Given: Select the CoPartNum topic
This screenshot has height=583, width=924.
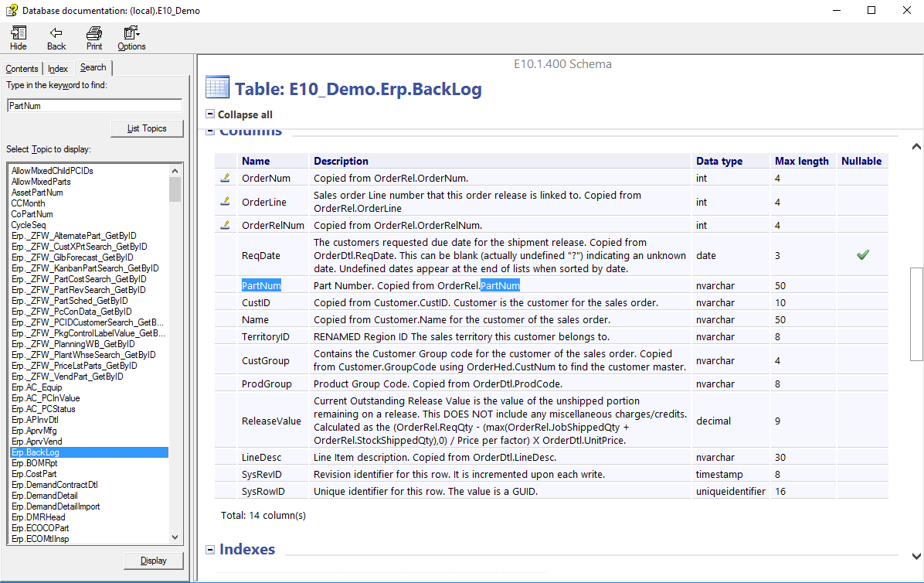Looking at the screenshot, I should pos(32,214).
